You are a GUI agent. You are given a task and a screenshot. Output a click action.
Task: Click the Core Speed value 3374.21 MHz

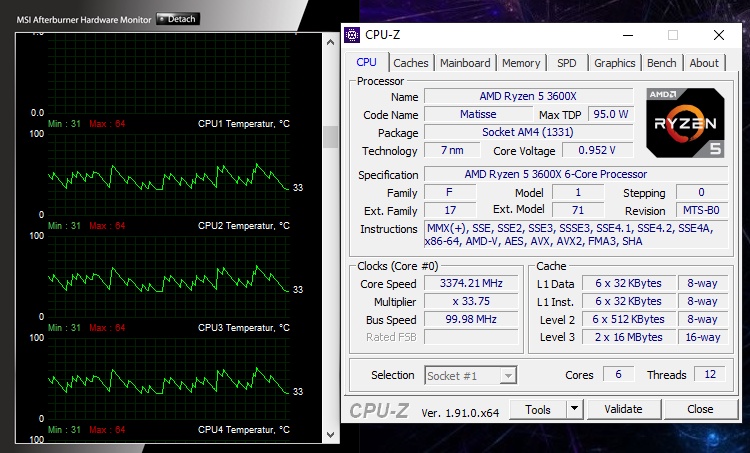471,283
